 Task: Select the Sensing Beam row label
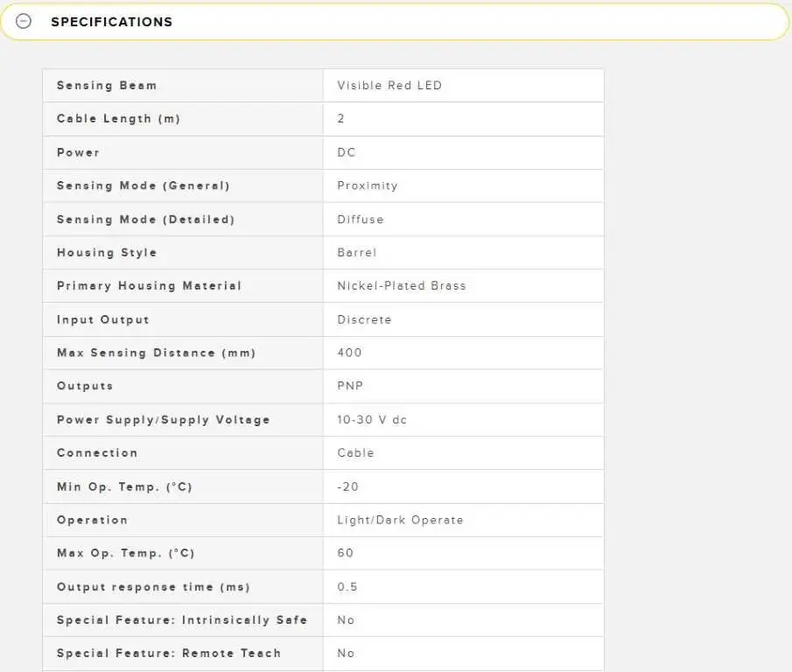click(107, 86)
